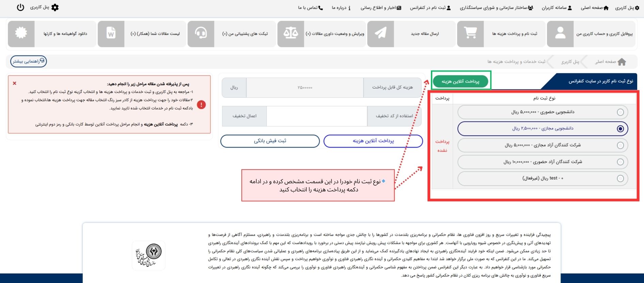Click outlined پرداخت آنلاین هزینه button
644x283 pixels.
(373, 141)
